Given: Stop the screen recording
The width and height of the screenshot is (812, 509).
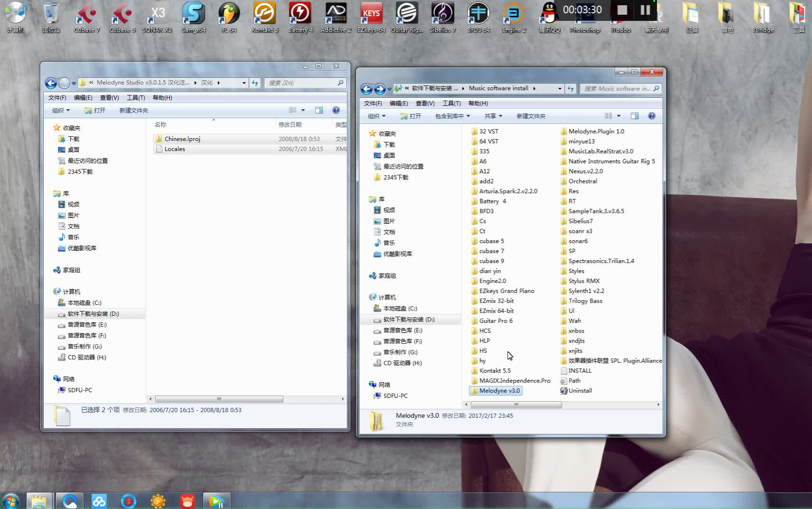Looking at the screenshot, I should click(622, 10).
